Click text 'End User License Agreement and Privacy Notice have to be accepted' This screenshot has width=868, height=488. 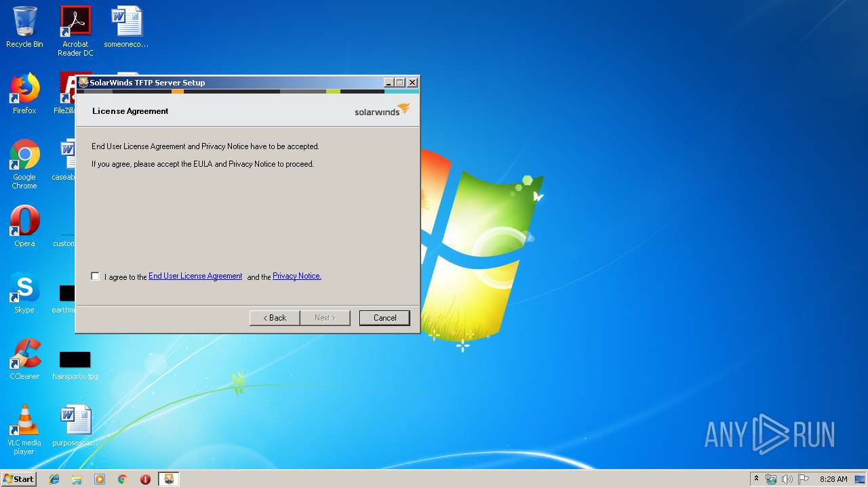coord(205,146)
